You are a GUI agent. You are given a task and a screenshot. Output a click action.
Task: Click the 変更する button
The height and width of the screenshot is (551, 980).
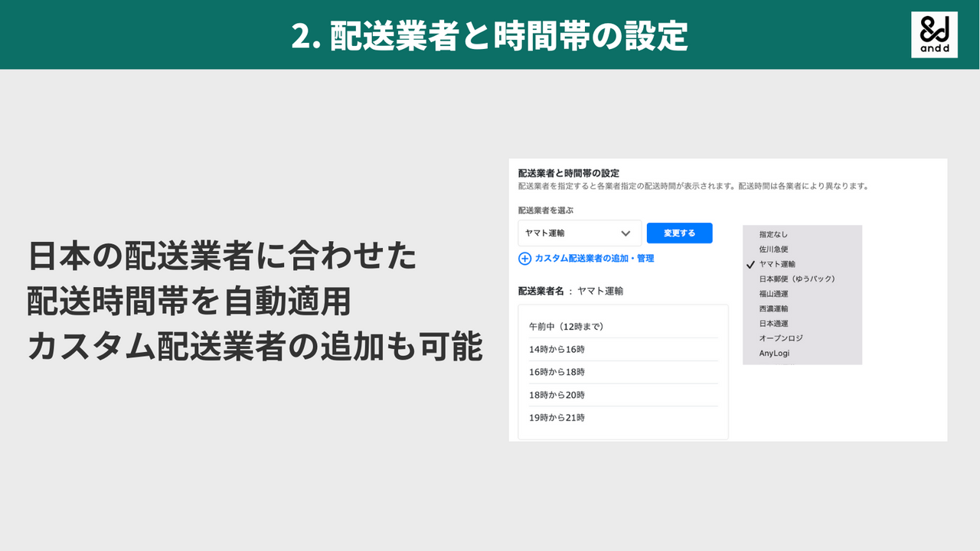pos(679,233)
